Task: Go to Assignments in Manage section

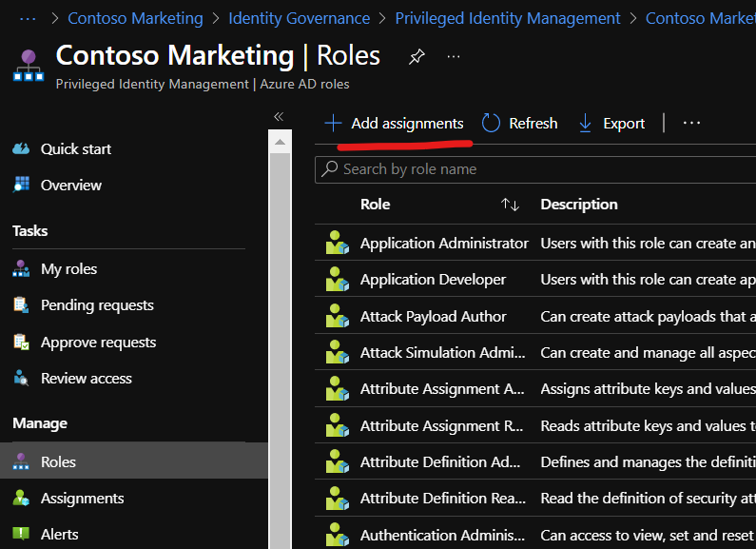Action: [x=82, y=499]
